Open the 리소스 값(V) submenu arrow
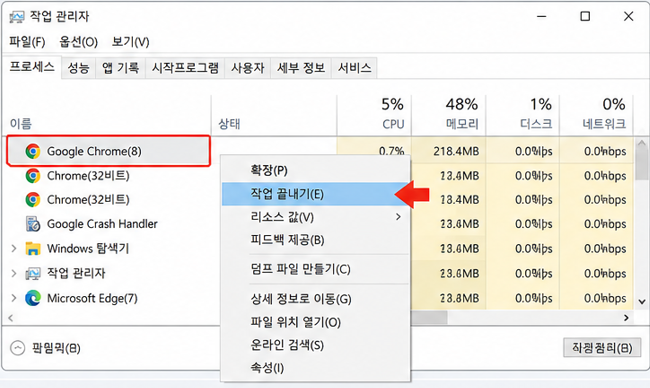Screen dimensions: 650x388 (x=398, y=217)
